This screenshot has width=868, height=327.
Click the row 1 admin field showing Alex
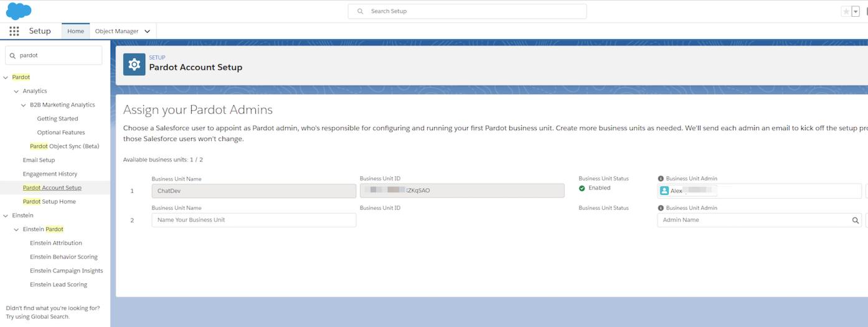(760, 191)
